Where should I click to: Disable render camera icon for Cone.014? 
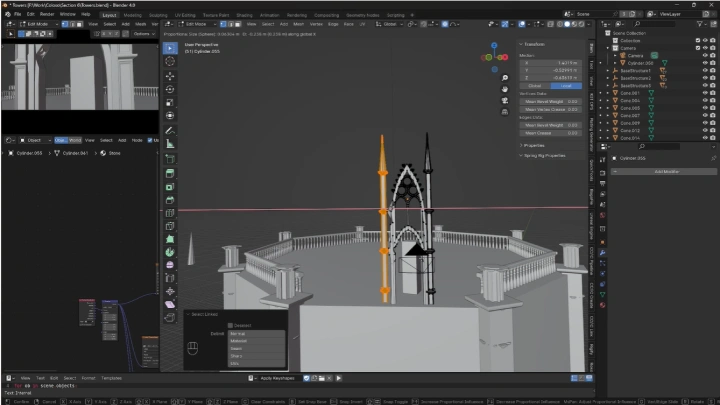click(713, 138)
